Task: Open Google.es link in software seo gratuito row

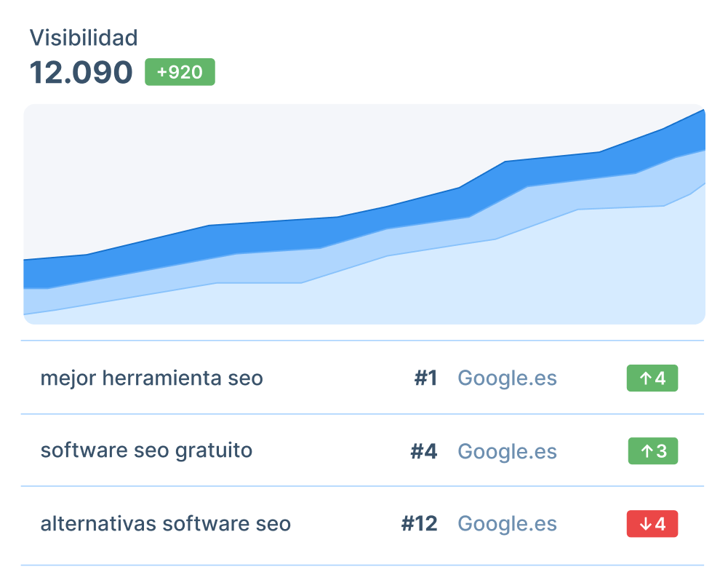Action: coord(507,451)
